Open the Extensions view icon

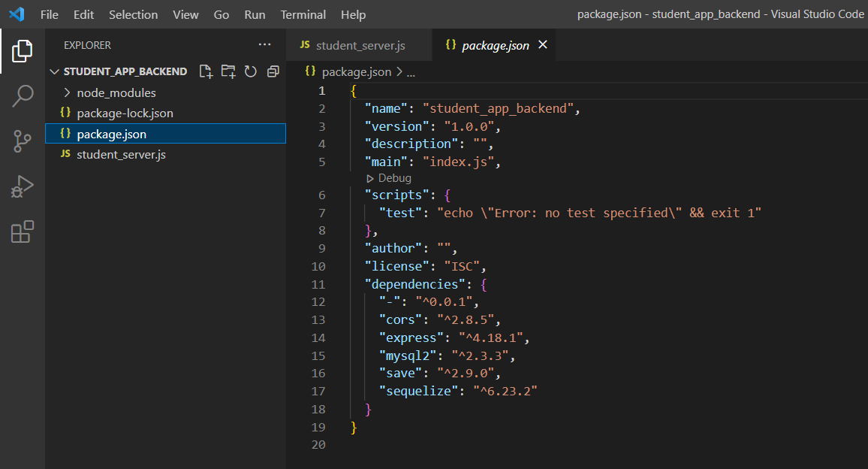[23, 231]
